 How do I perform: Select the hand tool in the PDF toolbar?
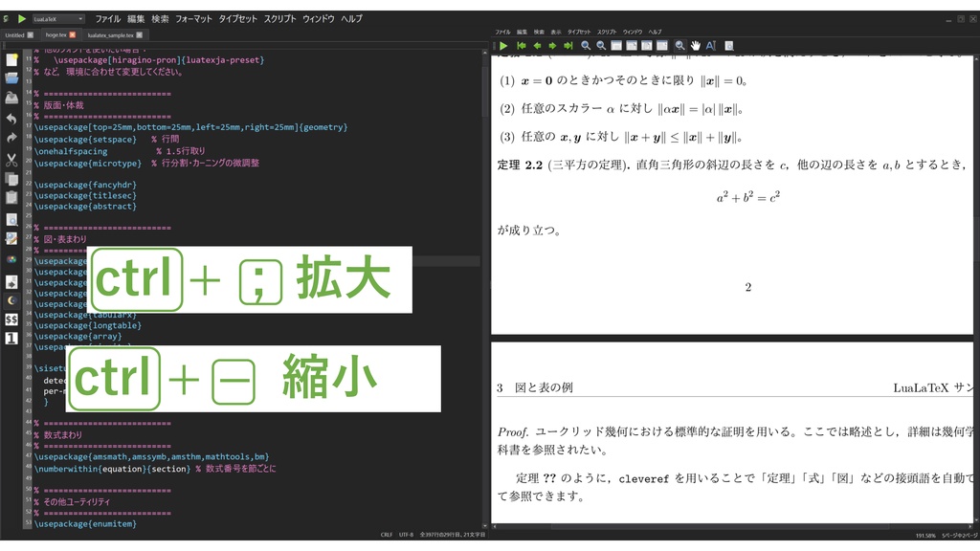695,45
